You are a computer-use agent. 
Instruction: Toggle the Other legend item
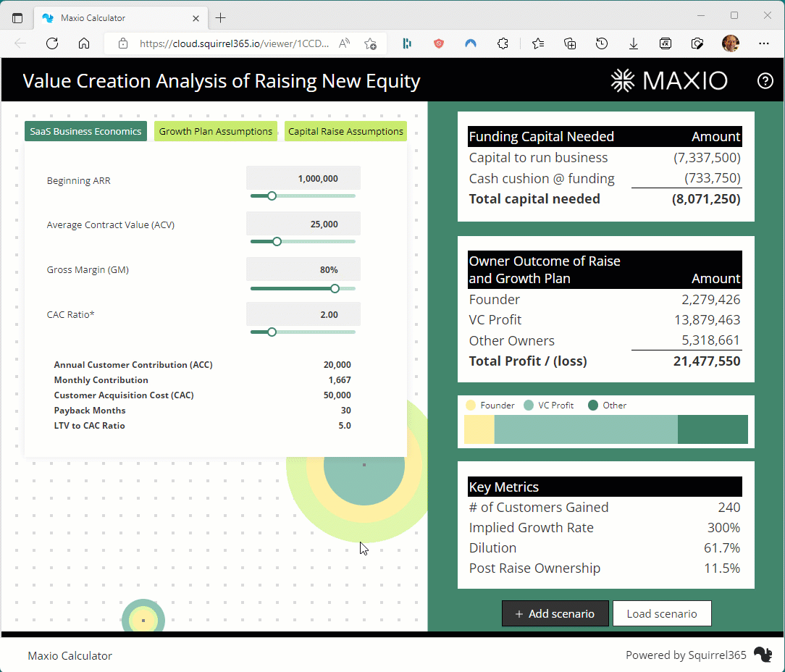pos(607,405)
